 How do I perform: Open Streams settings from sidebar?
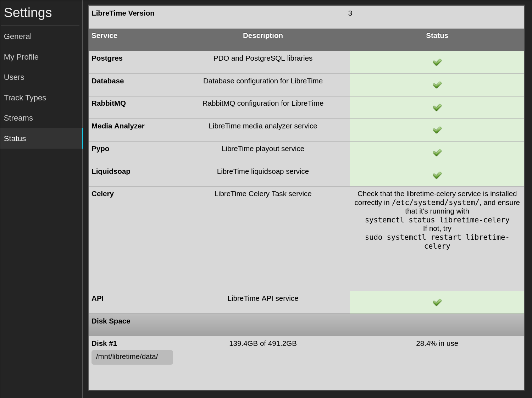click(x=18, y=118)
